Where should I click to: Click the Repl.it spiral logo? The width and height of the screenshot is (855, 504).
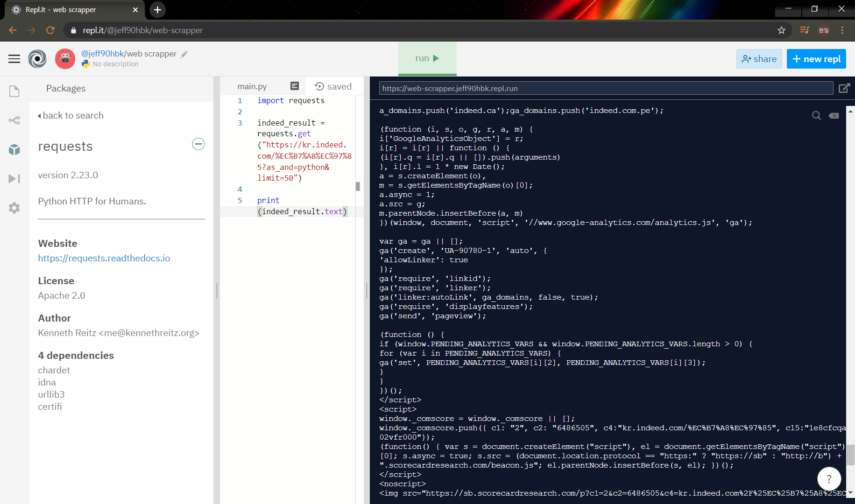click(x=37, y=59)
